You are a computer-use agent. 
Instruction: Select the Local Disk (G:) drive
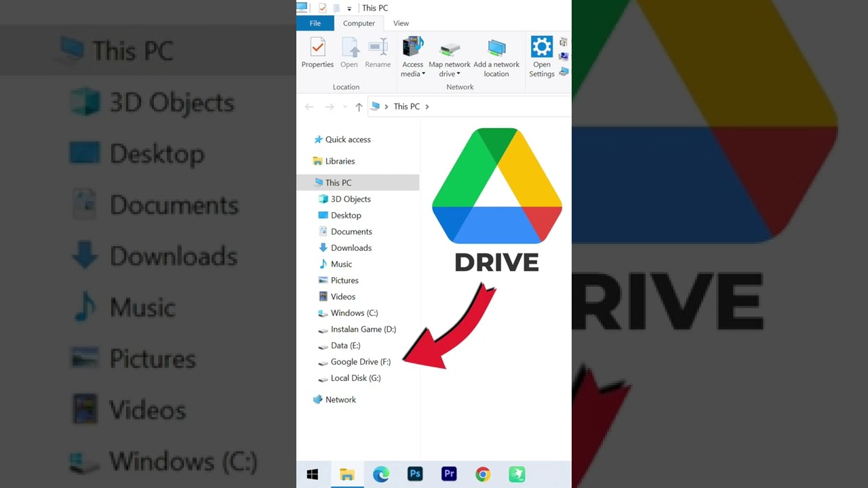pyautogui.click(x=349, y=378)
